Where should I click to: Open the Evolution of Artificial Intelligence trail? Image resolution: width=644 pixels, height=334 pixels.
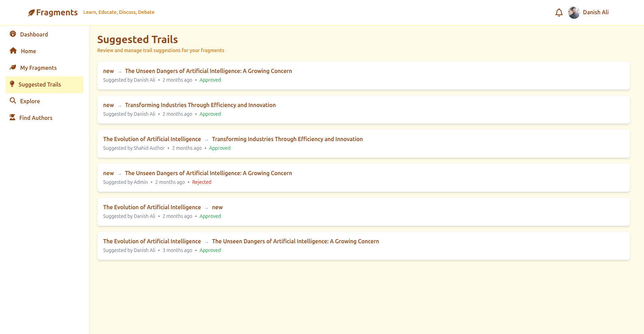pyautogui.click(x=152, y=139)
